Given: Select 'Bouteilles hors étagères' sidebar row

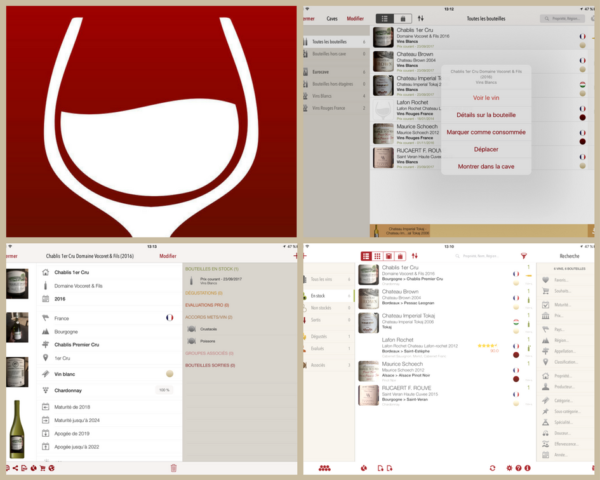Looking at the screenshot, I should tap(336, 84).
